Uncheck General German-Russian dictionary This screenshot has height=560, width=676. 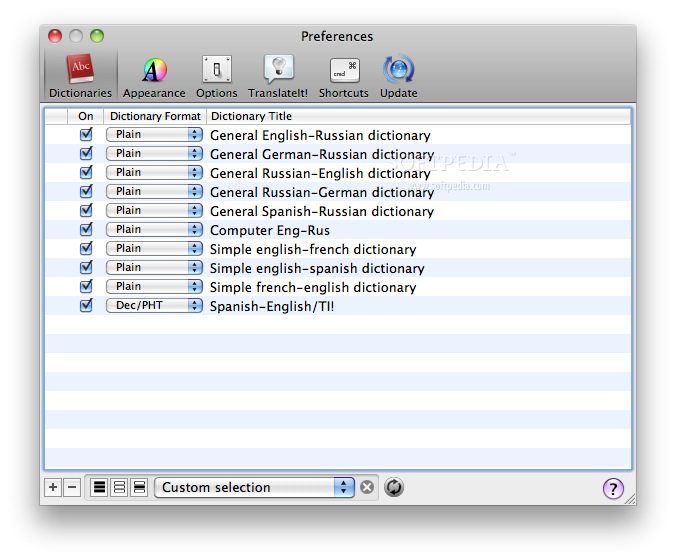pyautogui.click(x=86, y=153)
